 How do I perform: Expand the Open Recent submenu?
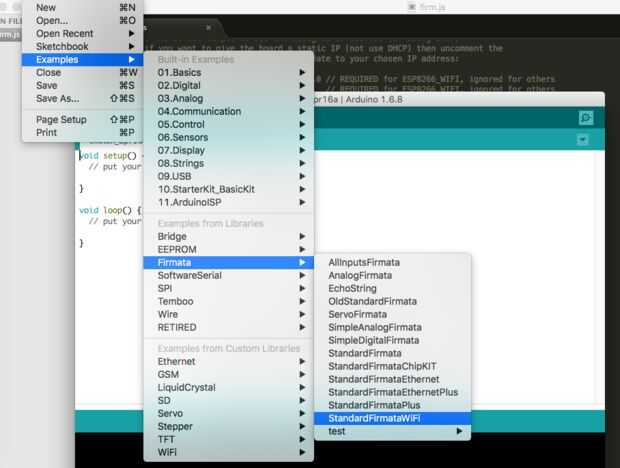82,34
